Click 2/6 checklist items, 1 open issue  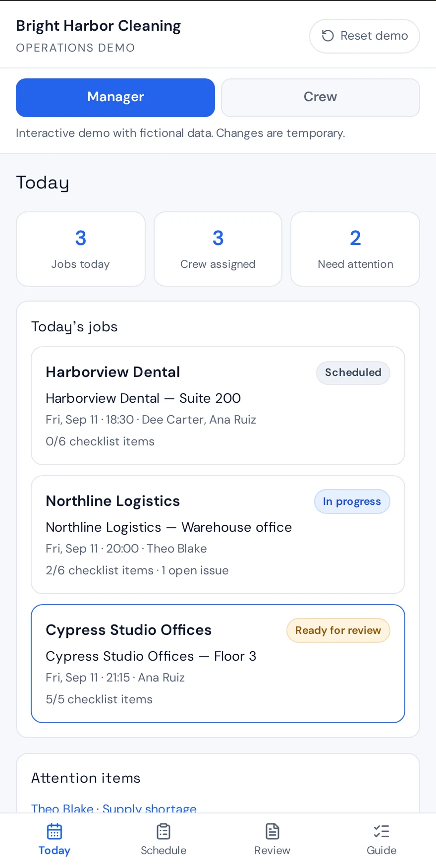pos(137,570)
